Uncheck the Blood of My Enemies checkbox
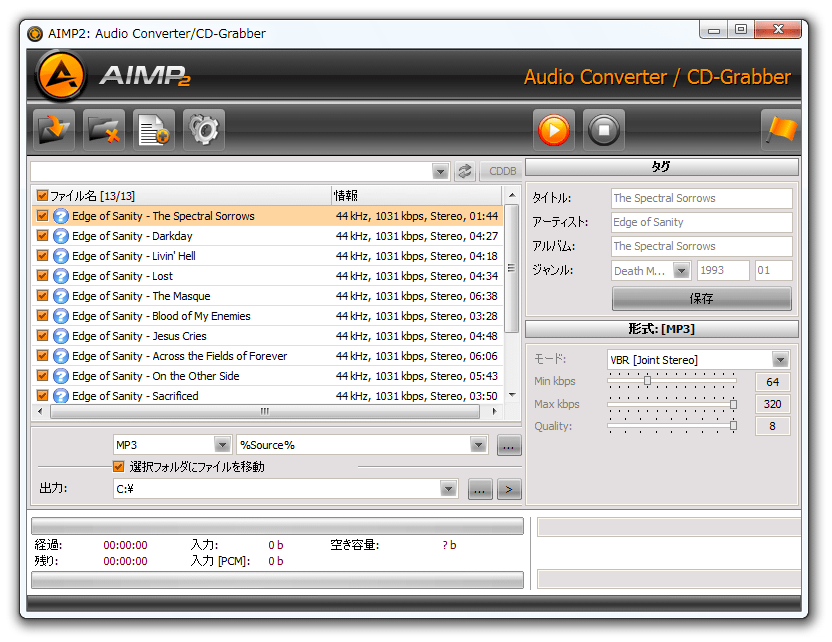The image size is (832, 642). (42, 316)
